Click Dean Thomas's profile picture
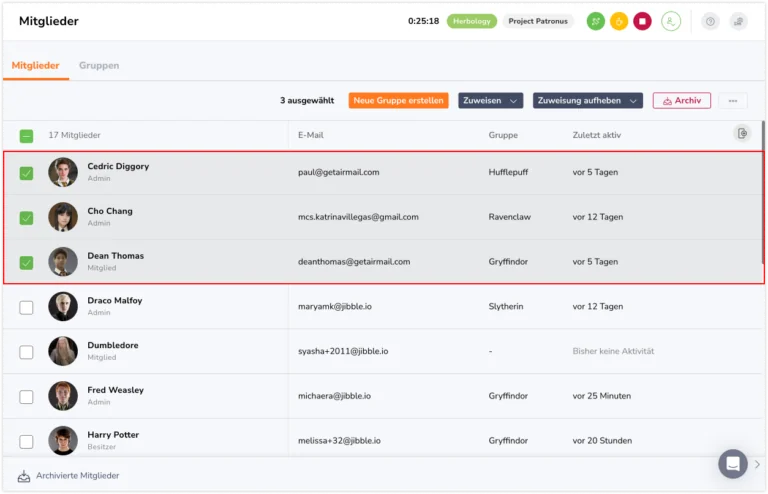Viewport: 768px width, 494px height. 63,261
